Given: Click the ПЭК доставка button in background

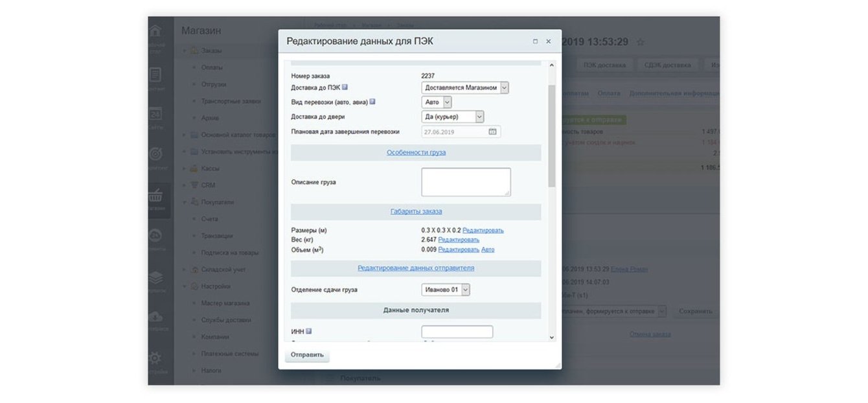Looking at the screenshot, I should [x=604, y=65].
